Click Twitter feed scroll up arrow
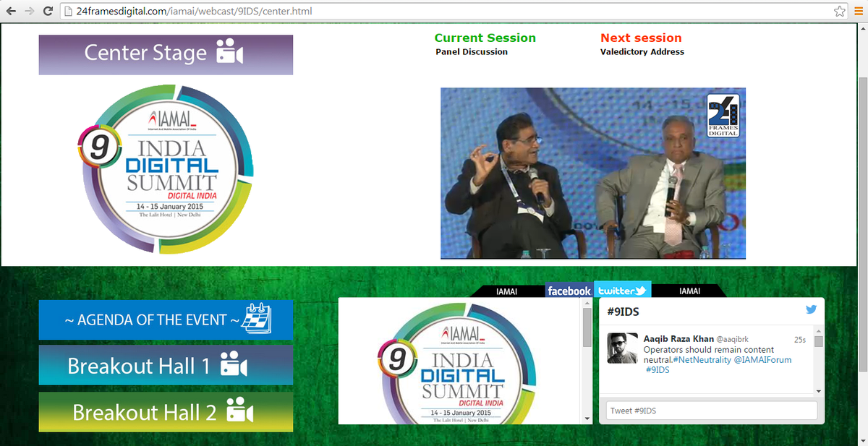868x446 pixels. click(x=818, y=331)
